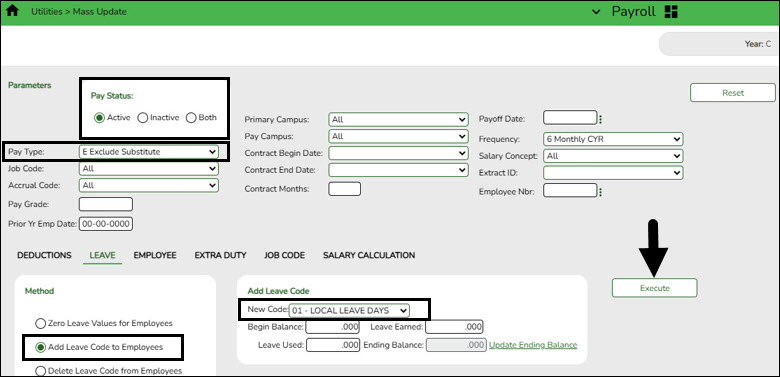The image size is (780, 377).
Task: Click the Ending Balance field
Action: (456, 345)
